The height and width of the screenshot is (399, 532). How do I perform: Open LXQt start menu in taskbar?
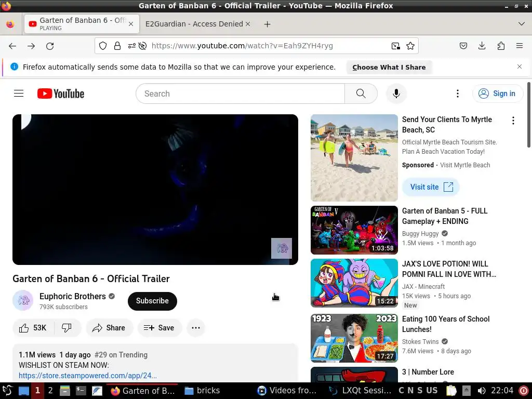(x=7, y=391)
